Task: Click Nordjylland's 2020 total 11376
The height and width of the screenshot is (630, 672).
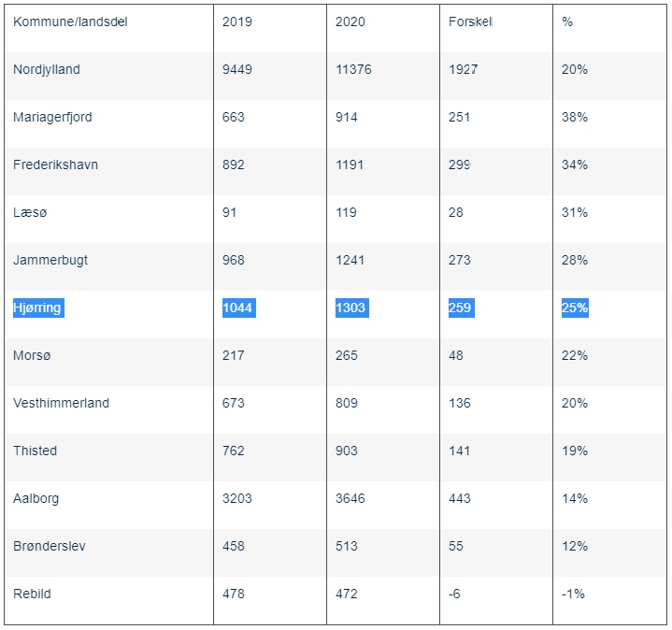Action: [x=353, y=69]
